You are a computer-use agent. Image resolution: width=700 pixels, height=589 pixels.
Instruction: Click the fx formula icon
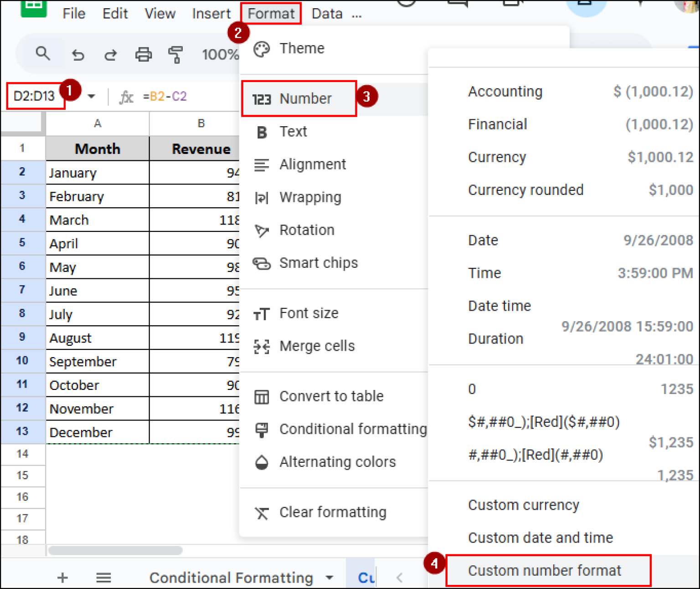click(126, 97)
